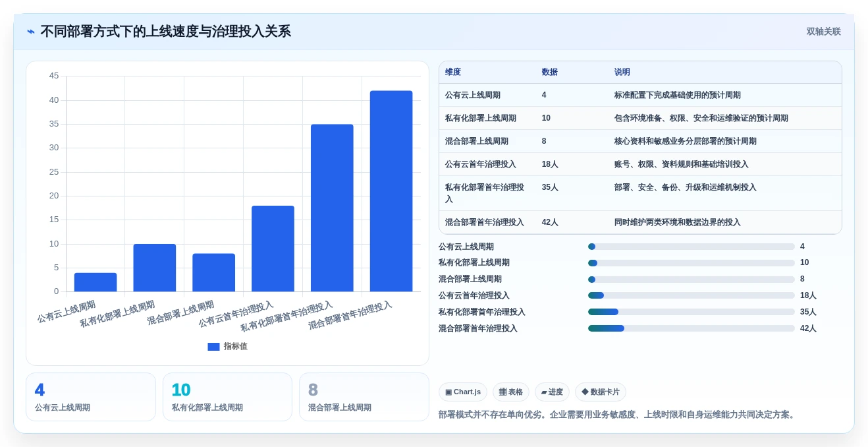The width and height of the screenshot is (868, 447).
Task: Click the 公有云上线周期 progress bar
Action: pos(692,247)
